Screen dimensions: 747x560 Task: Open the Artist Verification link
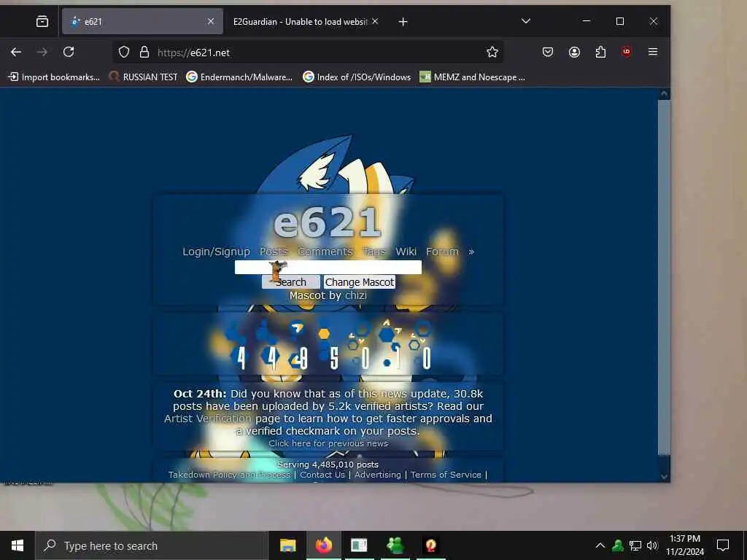click(208, 419)
